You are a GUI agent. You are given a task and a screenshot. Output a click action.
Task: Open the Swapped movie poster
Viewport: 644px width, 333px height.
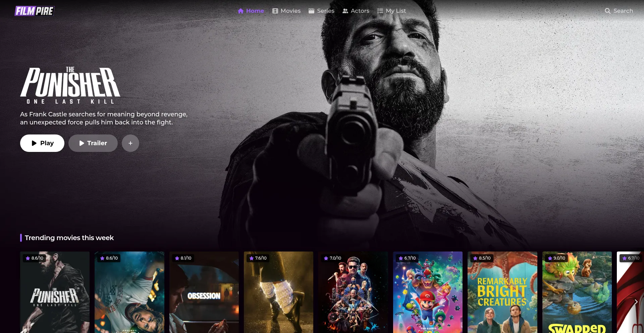click(577, 292)
